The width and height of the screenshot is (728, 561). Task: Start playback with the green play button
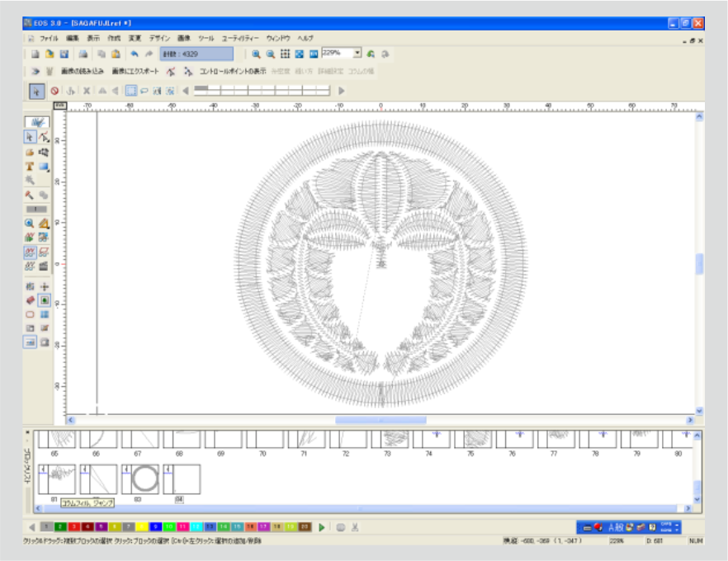pyautogui.click(x=322, y=527)
